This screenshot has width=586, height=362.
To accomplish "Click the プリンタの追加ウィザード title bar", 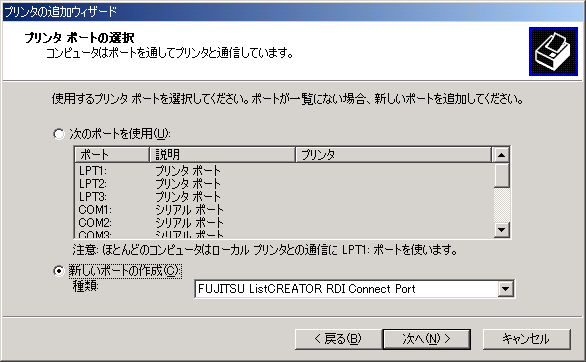I will coord(293,12).
